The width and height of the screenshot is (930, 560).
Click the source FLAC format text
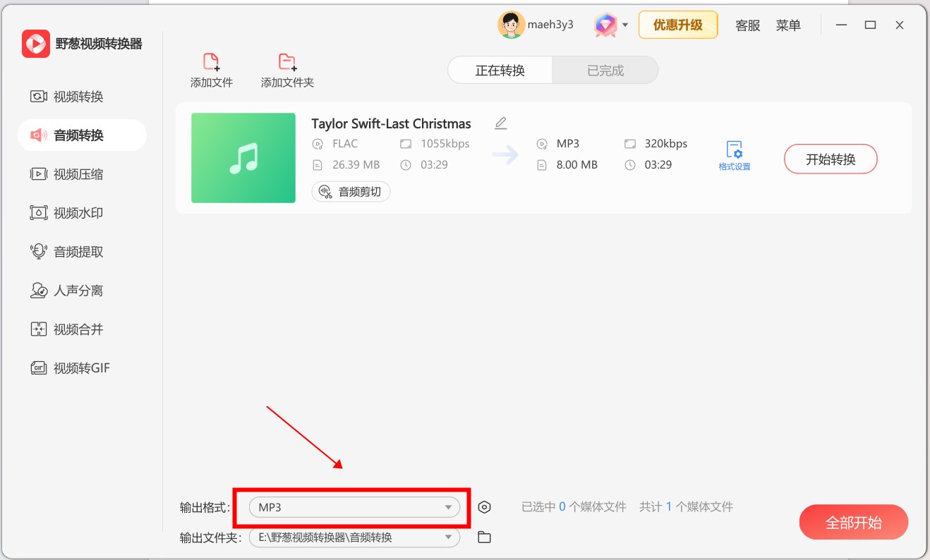pos(345,144)
